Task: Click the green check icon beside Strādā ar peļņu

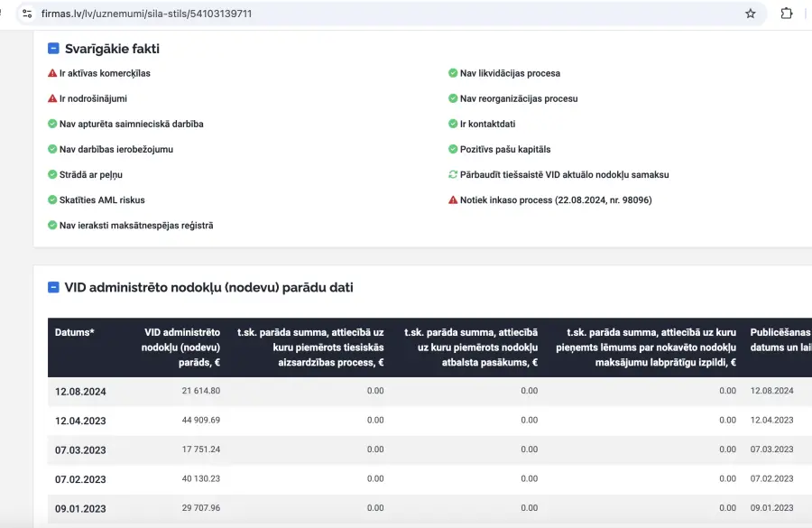Action: pyautogui.click(x=52, y=174)
